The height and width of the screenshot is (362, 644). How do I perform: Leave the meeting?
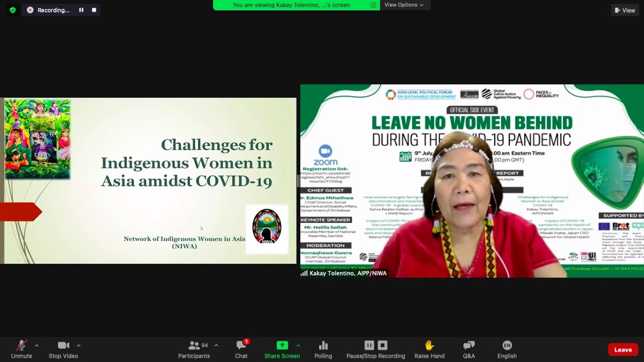click(623, 350)
